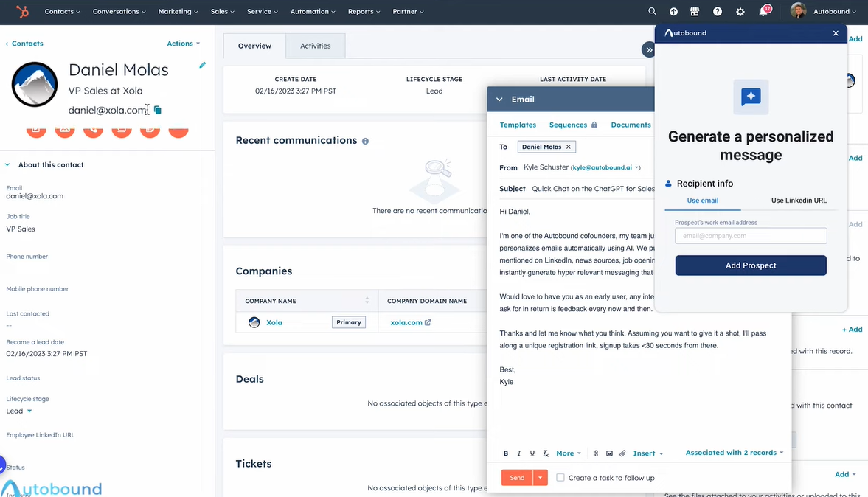Edit contact name with the pencil icon
Image resolution: width=868 pixels, height=497 pixels.
(x=203, y=65)
